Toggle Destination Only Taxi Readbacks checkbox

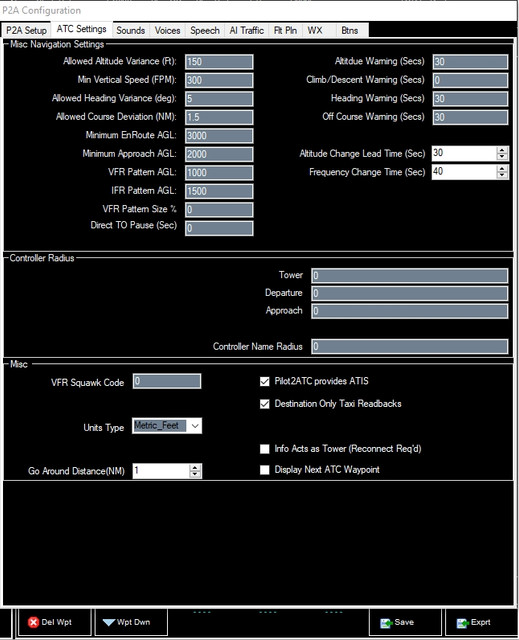[265, 404]
